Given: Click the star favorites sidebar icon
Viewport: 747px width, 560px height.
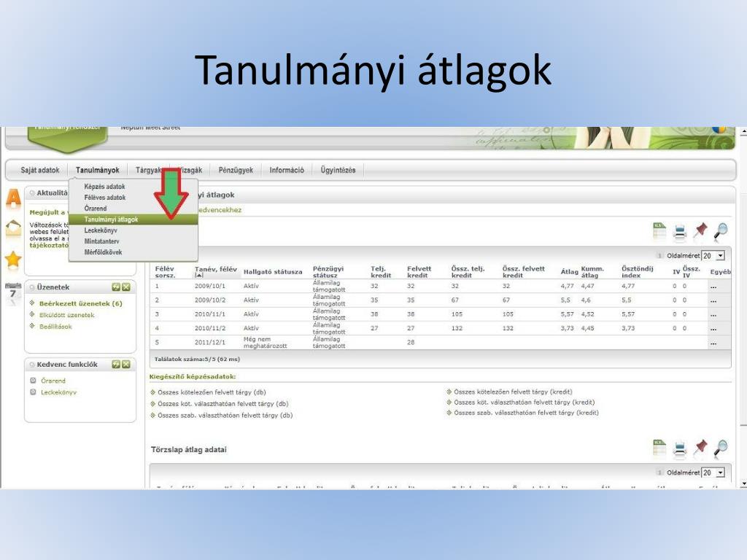Looking at the screenshot, I should (13, 260).
